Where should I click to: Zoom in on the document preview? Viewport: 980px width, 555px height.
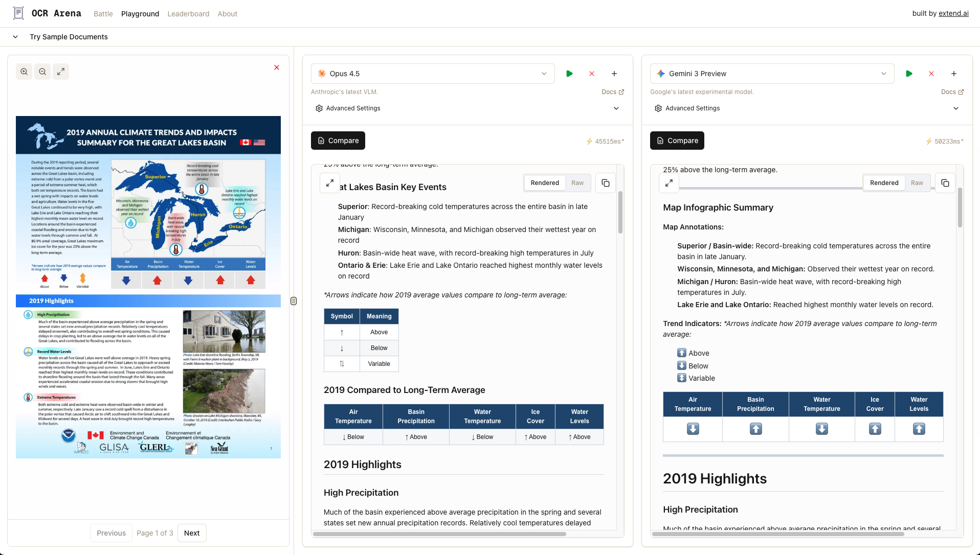click(24, 72)
